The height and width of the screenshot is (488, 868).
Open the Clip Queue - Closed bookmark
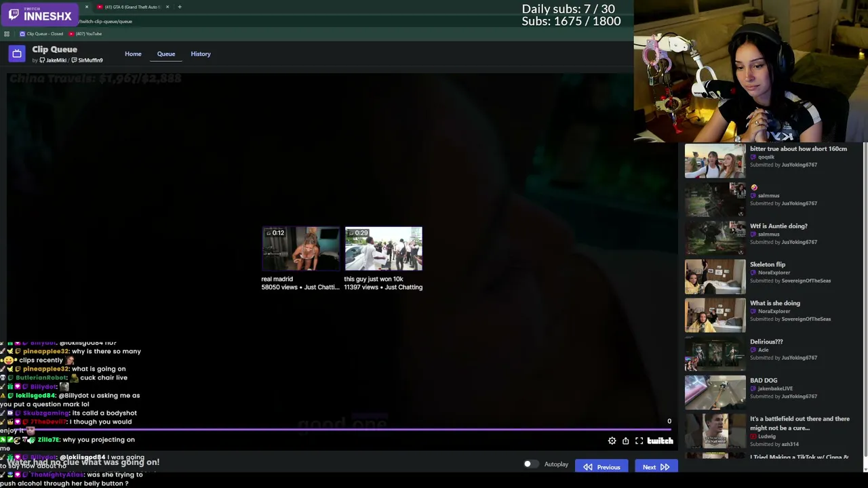click(x=41, y=34)
